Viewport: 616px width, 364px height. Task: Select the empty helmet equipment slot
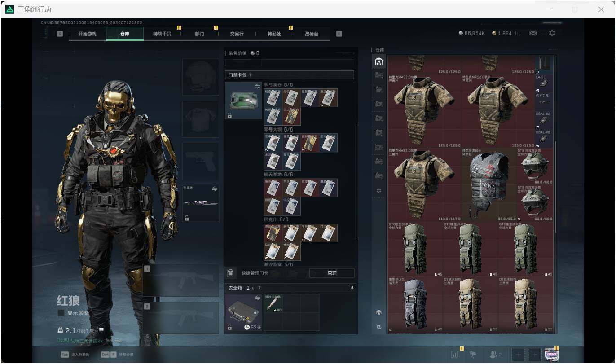click(201, 77)
